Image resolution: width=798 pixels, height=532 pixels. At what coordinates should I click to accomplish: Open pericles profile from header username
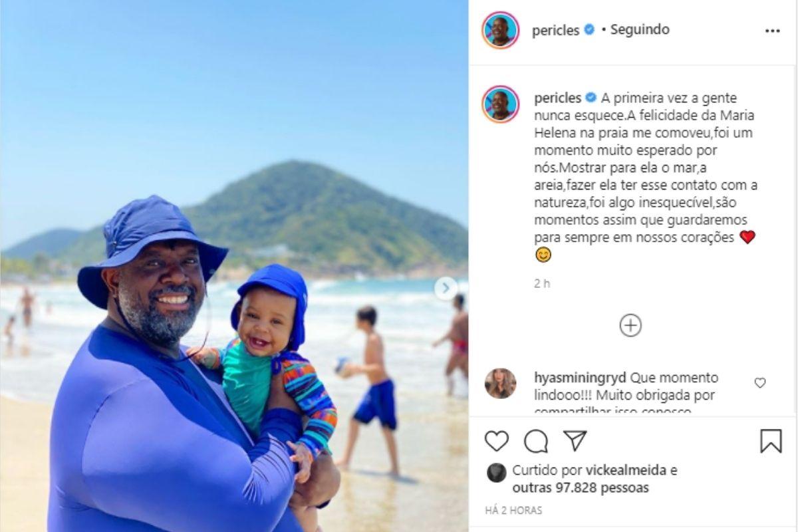(555, 31)
